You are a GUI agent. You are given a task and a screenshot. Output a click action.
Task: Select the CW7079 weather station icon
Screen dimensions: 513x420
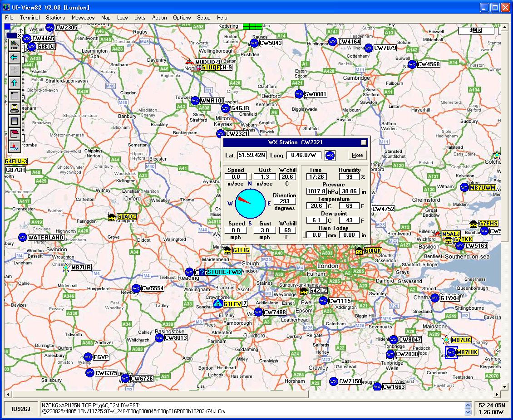[x=368, y=49]
